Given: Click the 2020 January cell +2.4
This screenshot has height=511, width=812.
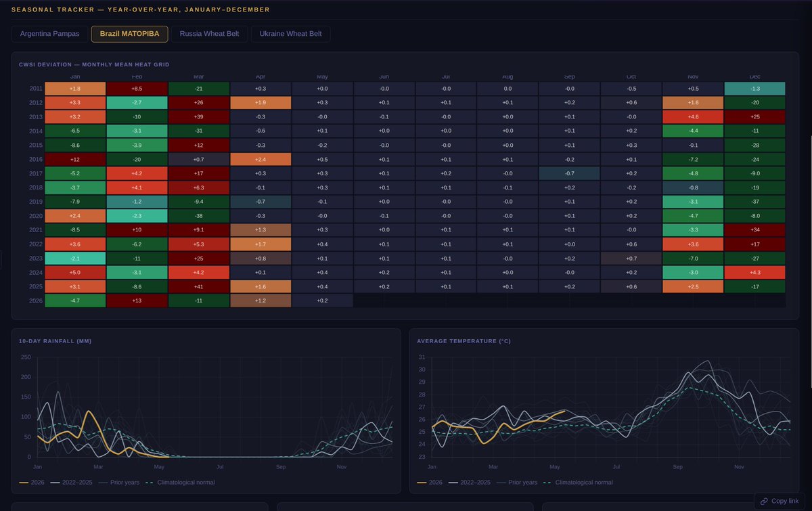Looking at the screenshot, I should click(x=75, y=216).
